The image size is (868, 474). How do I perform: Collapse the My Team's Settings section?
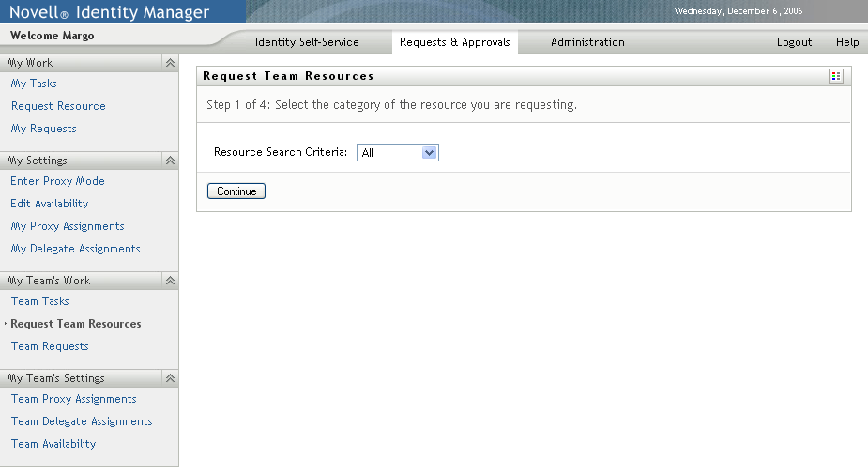[170, 378]
